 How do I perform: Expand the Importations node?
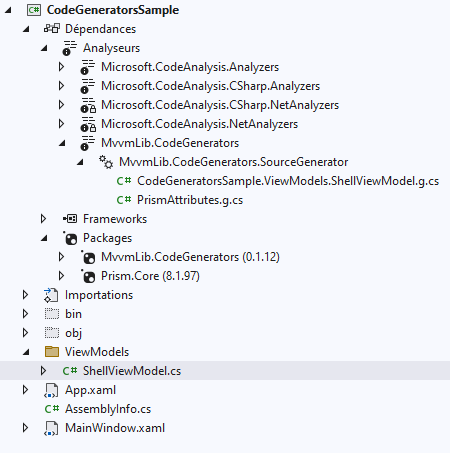point(25,295)
